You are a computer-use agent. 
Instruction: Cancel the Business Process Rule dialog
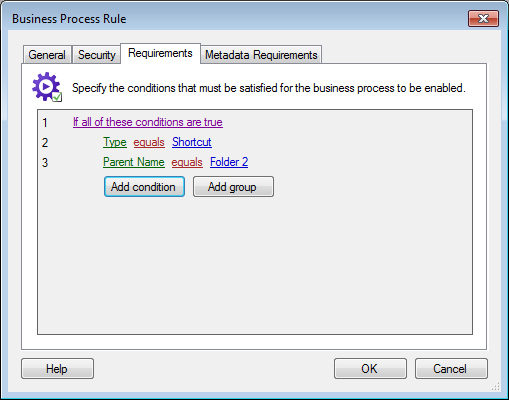[x=451, y=369]
